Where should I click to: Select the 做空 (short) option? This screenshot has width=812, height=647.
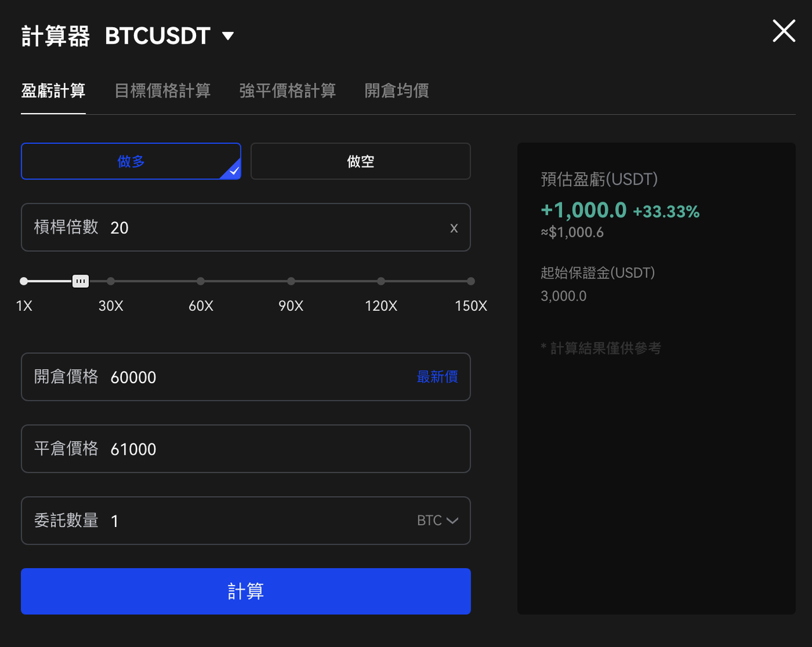360,161
